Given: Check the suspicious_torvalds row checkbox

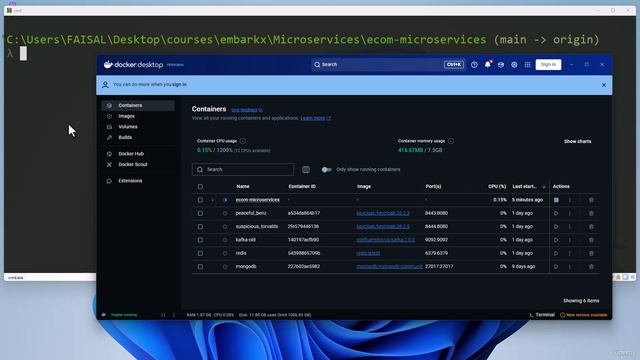Looking at the screenshot, I should 200,227.
